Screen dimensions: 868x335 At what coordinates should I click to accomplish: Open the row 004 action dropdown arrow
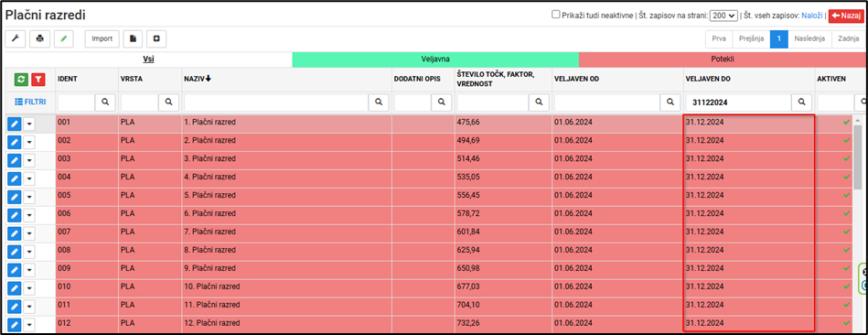click(29, 178)
